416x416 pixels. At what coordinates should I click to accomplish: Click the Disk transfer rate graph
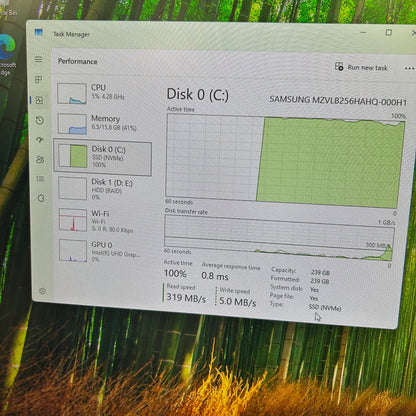click(x=279, y=238)
